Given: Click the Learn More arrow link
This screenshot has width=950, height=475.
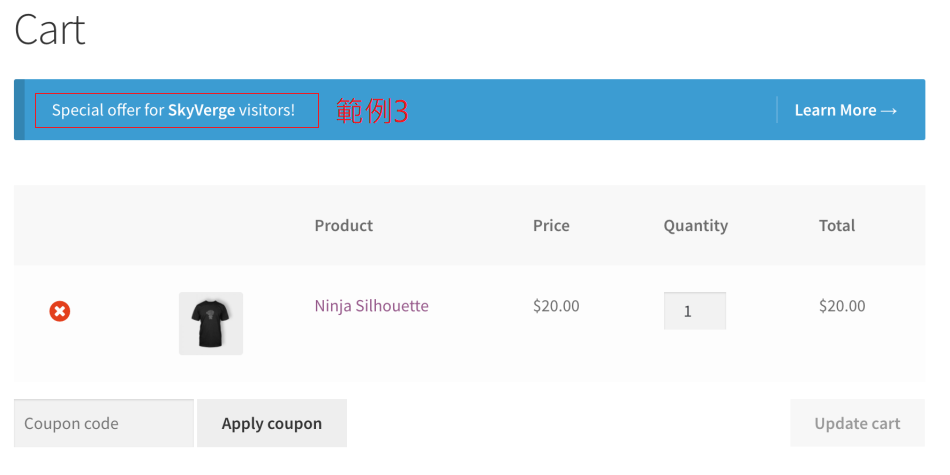Looking at the screenshot, I should coord(845,110).
